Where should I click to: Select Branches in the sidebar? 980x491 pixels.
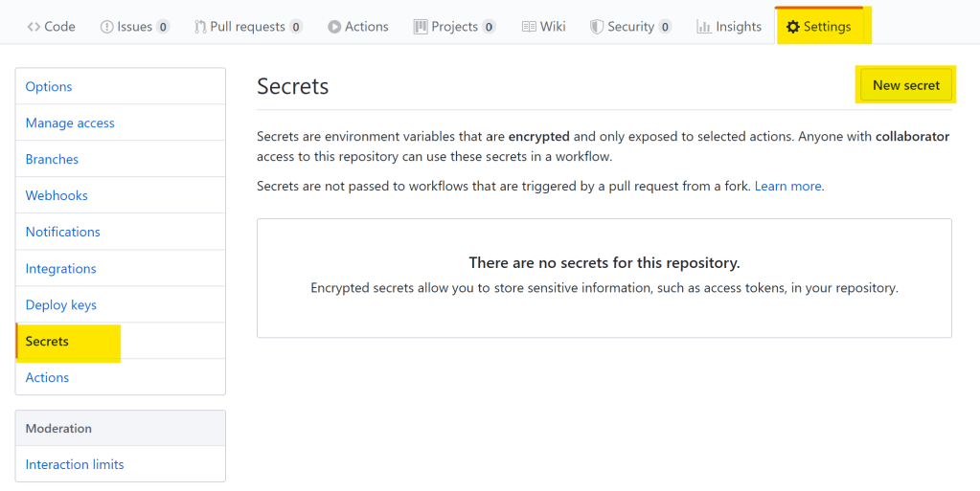click(x=52, y=159)
